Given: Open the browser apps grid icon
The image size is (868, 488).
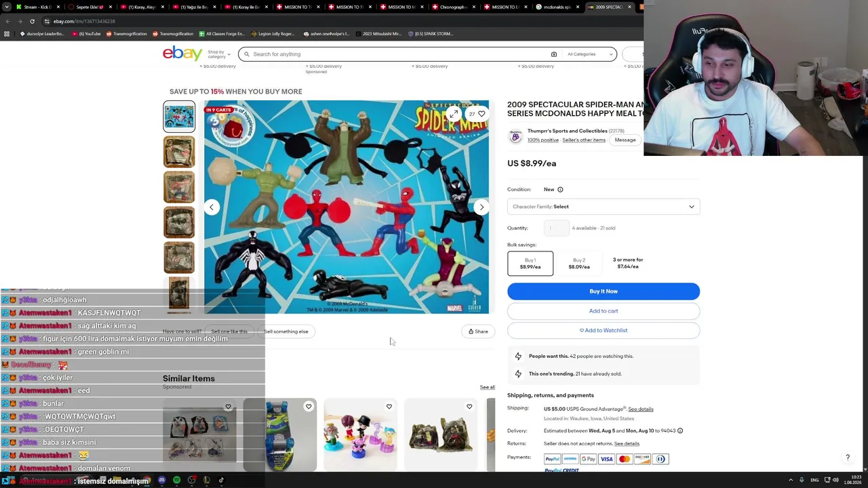Looking at the screenshot, I should (x=7, y=34).
